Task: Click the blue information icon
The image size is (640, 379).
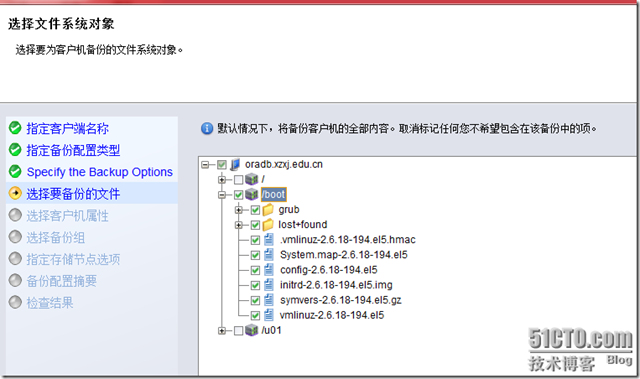Action: (x=207, y=129)
